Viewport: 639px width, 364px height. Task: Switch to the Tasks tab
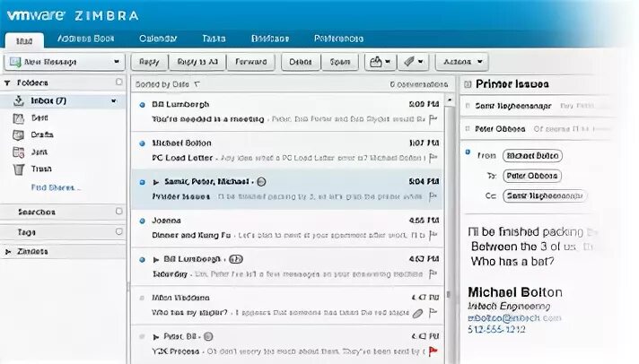(x=214, y=39)
